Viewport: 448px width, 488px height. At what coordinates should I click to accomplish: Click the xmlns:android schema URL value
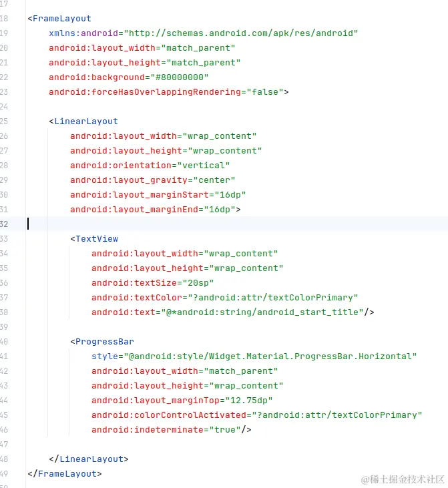(241, 33)
